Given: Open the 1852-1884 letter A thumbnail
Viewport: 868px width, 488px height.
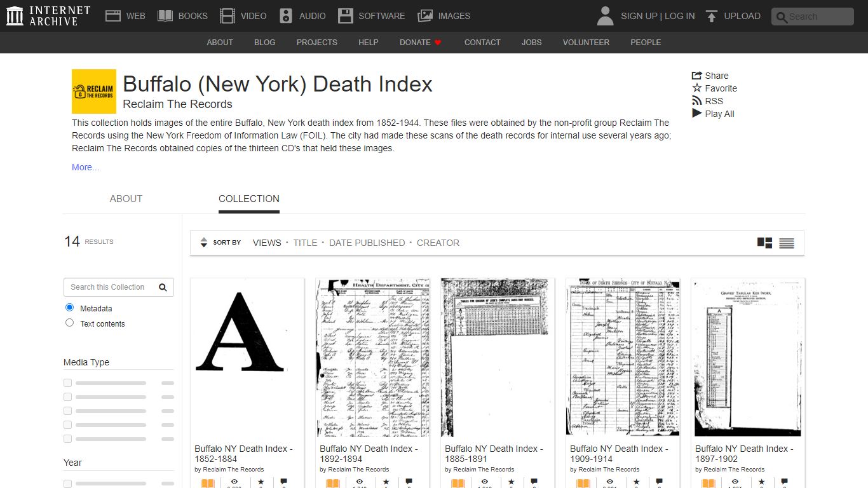Looking at the screenshot, I should click(247, 358).
